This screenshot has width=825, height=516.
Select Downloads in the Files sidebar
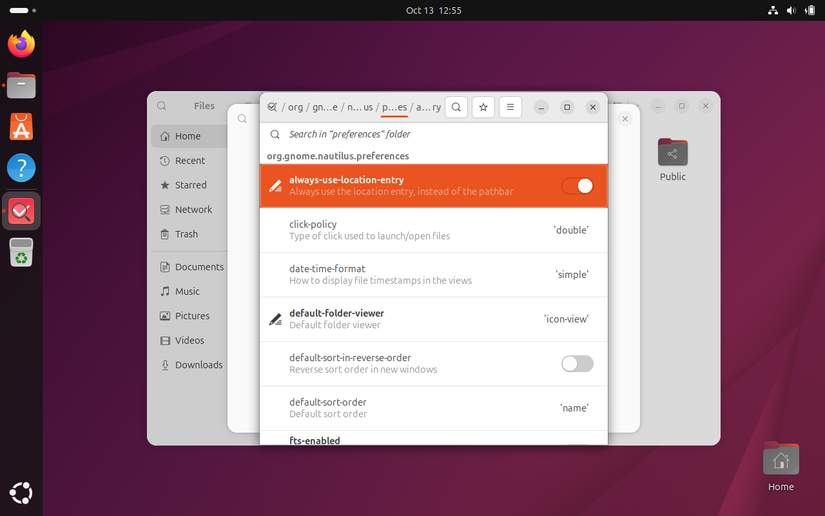pos(198,365)
